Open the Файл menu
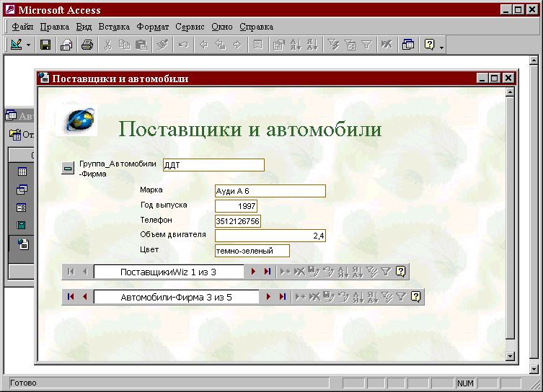The height and width of the screenshot is (392, 543). click(x=22, y=27)
